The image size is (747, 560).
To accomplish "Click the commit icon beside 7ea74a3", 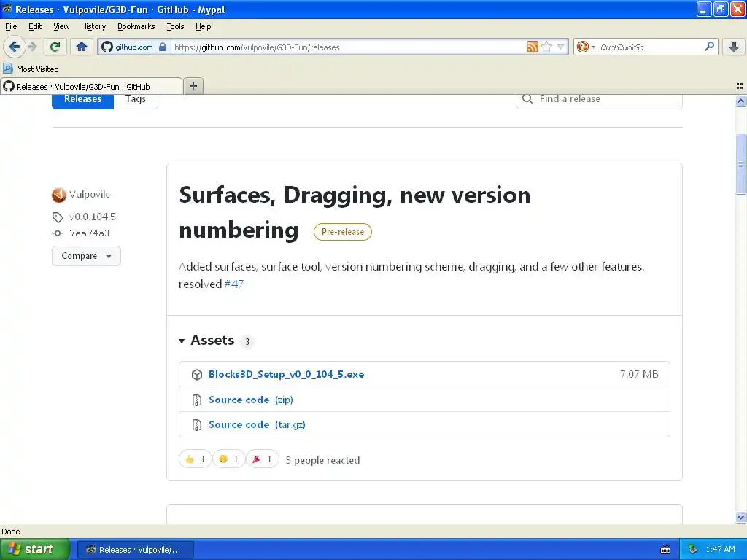I will tap(58, 233).
